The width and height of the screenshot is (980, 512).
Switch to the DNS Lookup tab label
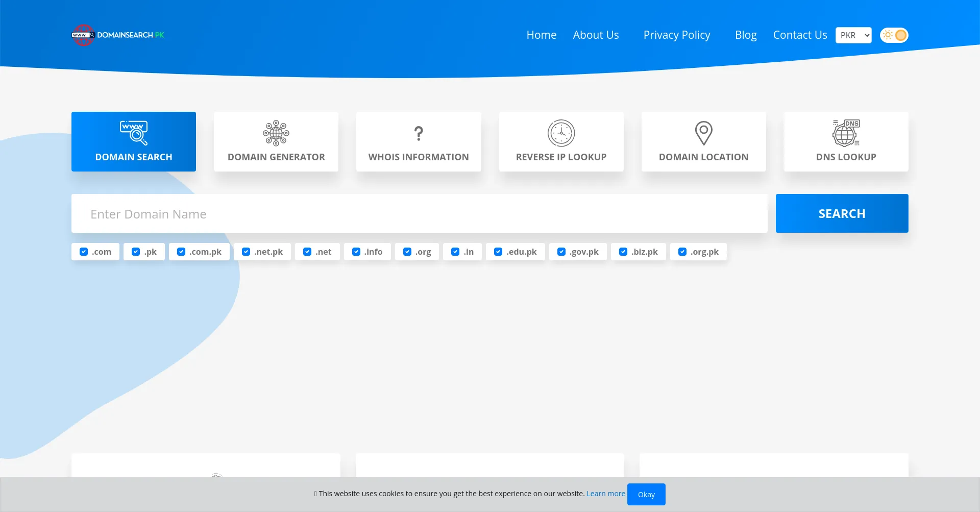click(x=846, y=157)
